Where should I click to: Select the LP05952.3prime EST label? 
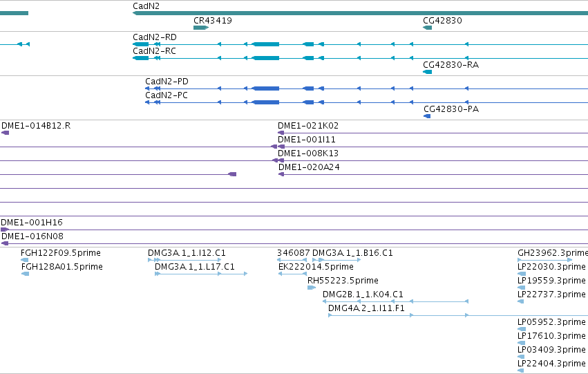(x=551, y=322)
